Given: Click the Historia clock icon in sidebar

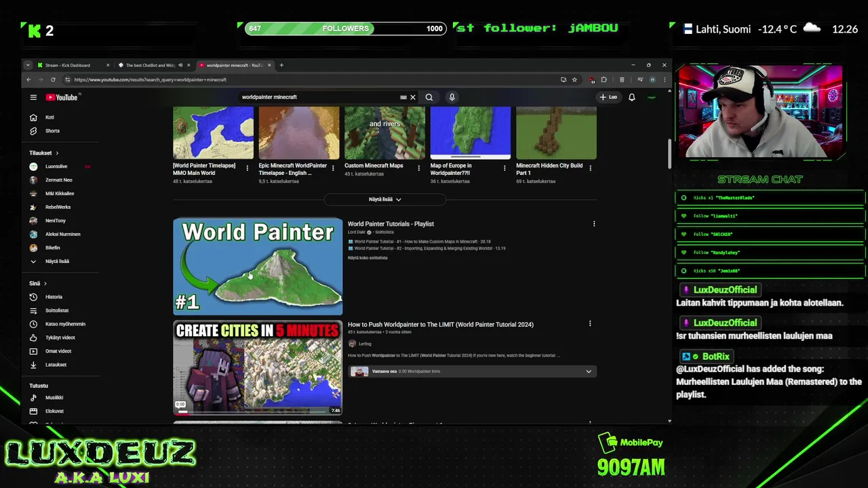Looking at the screenshot, I should coord(33,297).
